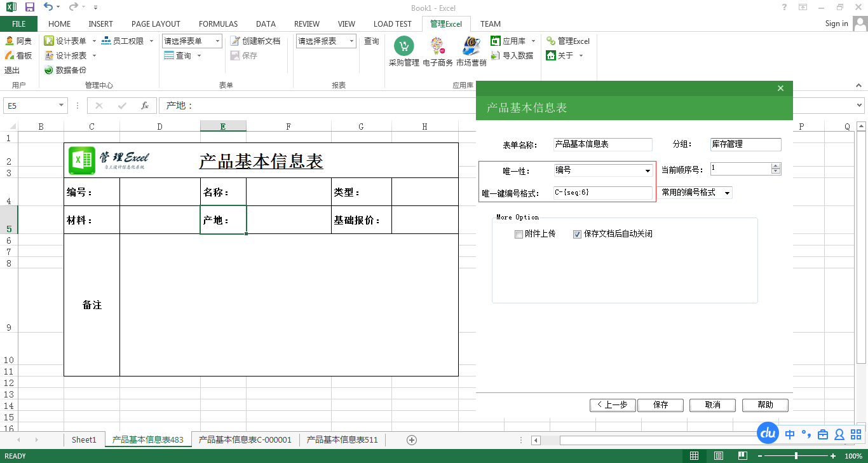
Task: Select the Sheet1 worksheet tab
Action: pyautogui.click(x=84, y=439)
